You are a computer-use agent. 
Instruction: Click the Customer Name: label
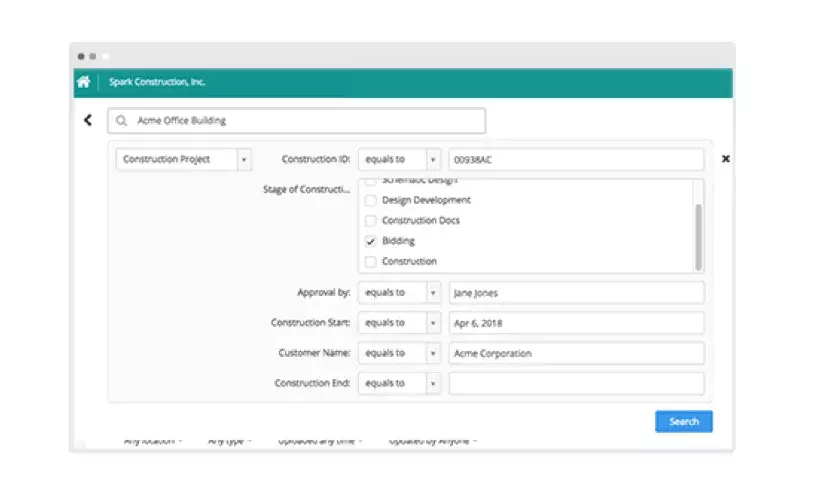pos(314,353)
